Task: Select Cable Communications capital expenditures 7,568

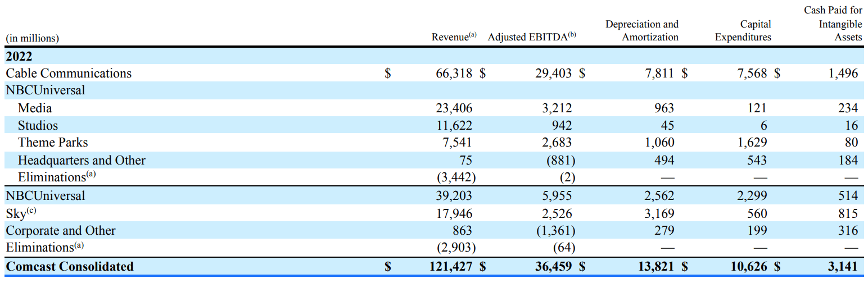Action: [x=752, y=73]
